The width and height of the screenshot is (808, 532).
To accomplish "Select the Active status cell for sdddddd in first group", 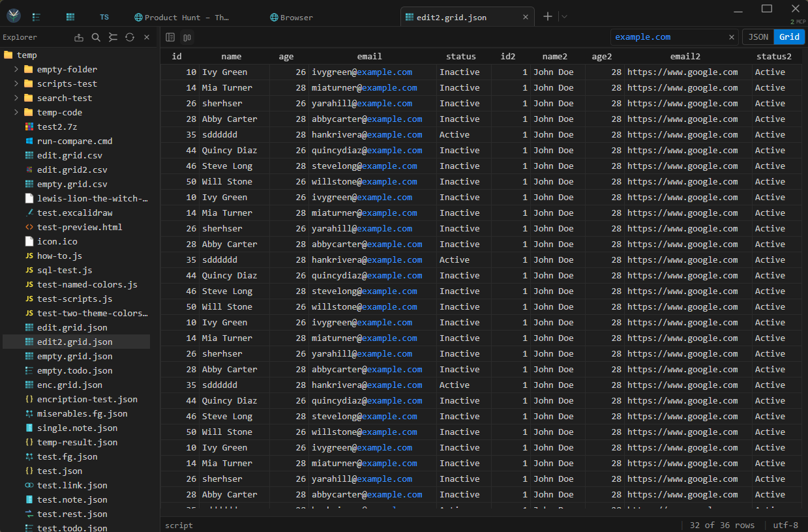I will [x=464, y=134].
